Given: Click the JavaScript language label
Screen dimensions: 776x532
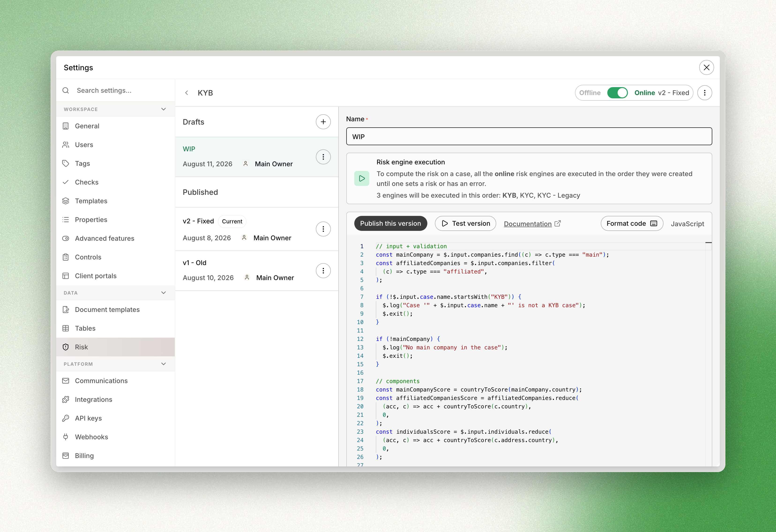Looking at the screenshot, I should [x=687, y=224].
